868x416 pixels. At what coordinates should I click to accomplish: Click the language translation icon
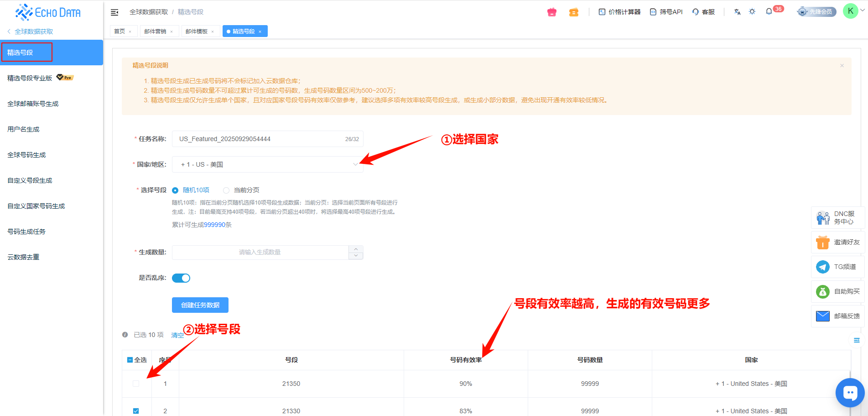point(737,12)
